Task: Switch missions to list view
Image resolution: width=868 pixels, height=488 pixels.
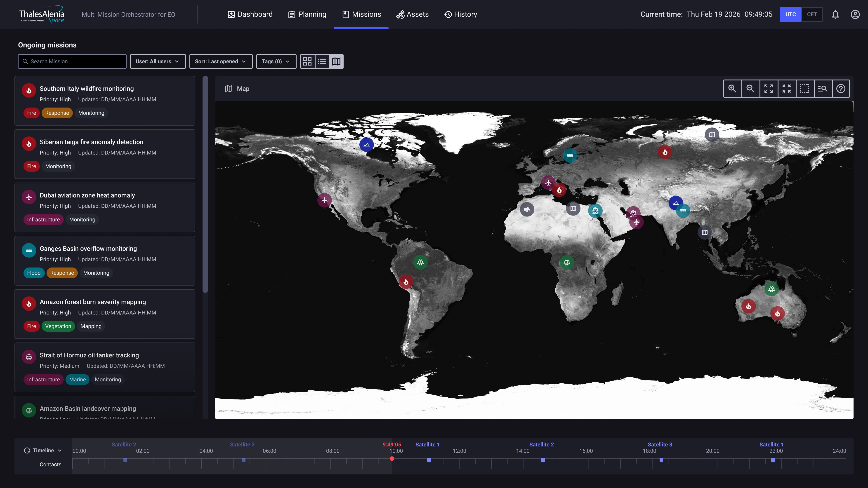Action: click(322, 61)
